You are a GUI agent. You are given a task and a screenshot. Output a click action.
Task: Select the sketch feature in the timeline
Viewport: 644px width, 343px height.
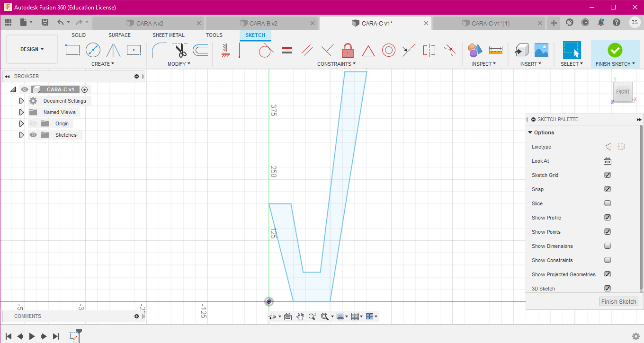73,336
